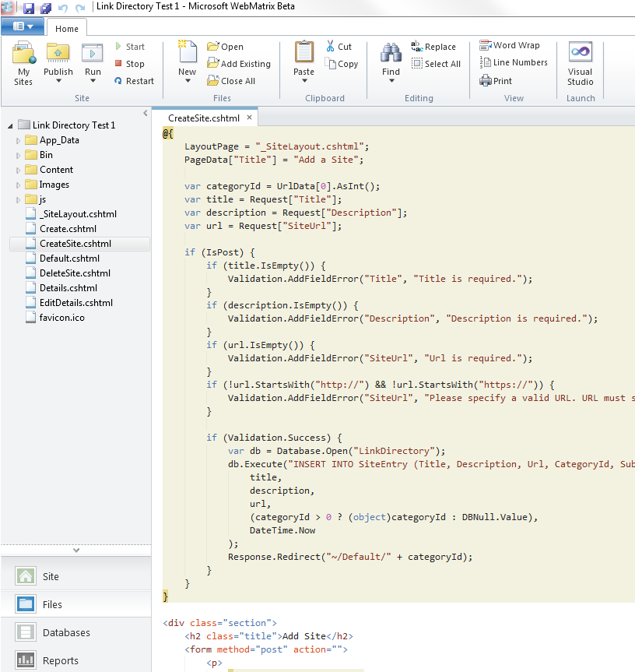Save the file using quick access toolbar

(x=29, y=8)
